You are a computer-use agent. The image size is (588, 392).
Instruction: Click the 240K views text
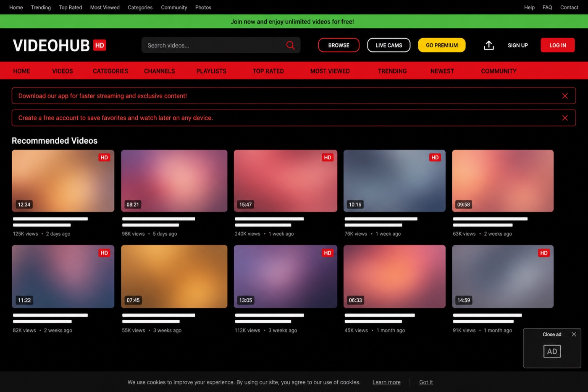click(247, 234)
